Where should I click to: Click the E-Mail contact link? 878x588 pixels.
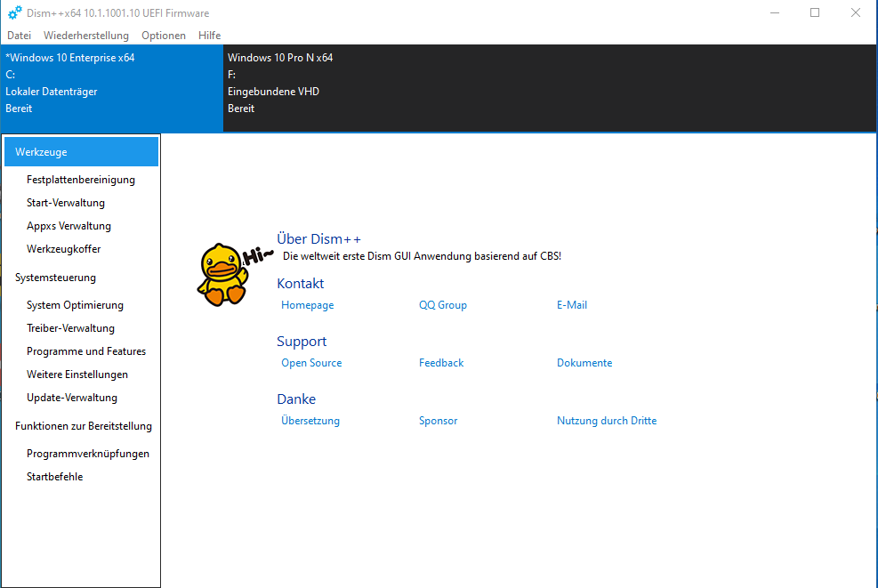572,305
